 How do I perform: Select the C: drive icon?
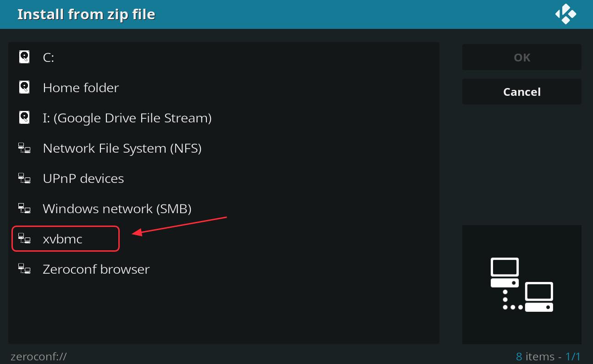[24, 57]
